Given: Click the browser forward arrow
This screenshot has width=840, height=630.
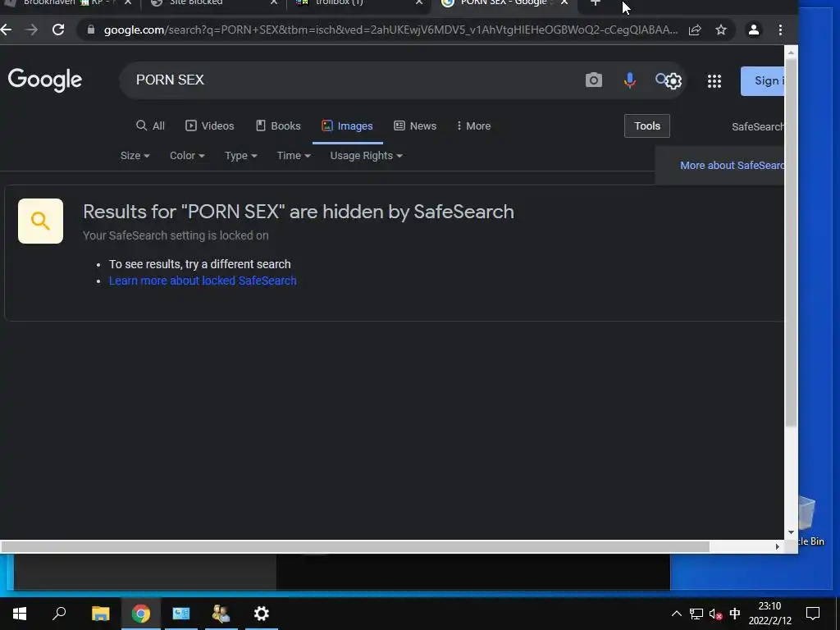Looking at the screenshot, I should pos(32,30).
